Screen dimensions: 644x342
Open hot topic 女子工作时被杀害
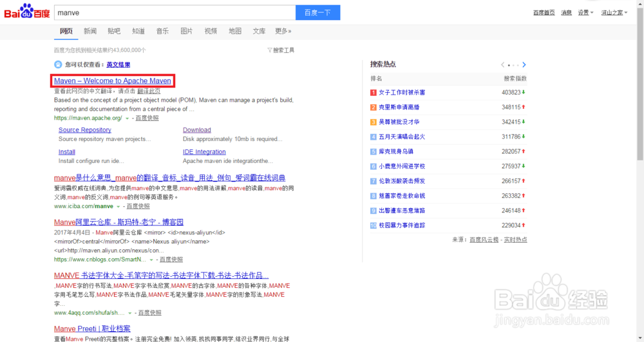[402, 92]
